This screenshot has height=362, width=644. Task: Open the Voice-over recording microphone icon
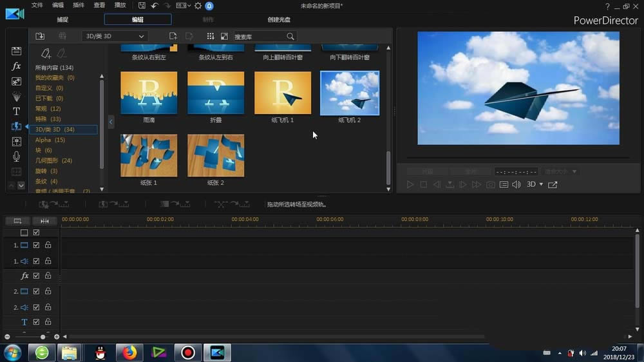17,157
